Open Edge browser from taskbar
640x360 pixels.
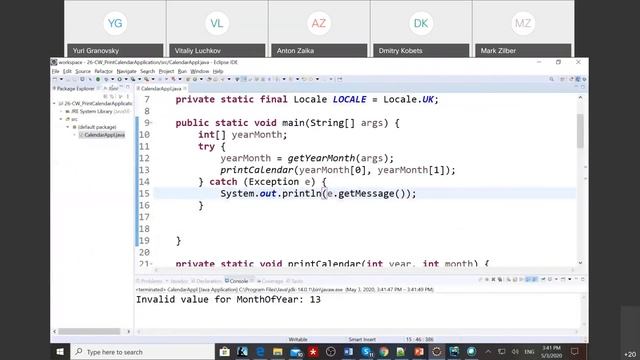(260, 351)
